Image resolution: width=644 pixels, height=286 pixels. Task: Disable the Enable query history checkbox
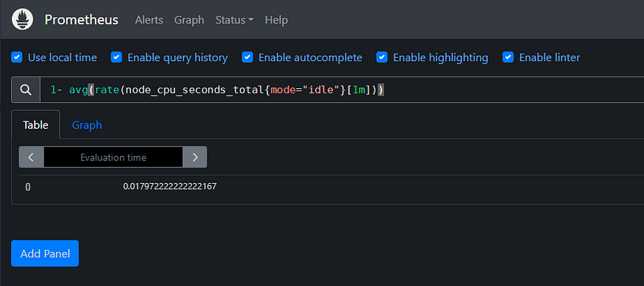[116, 57]
